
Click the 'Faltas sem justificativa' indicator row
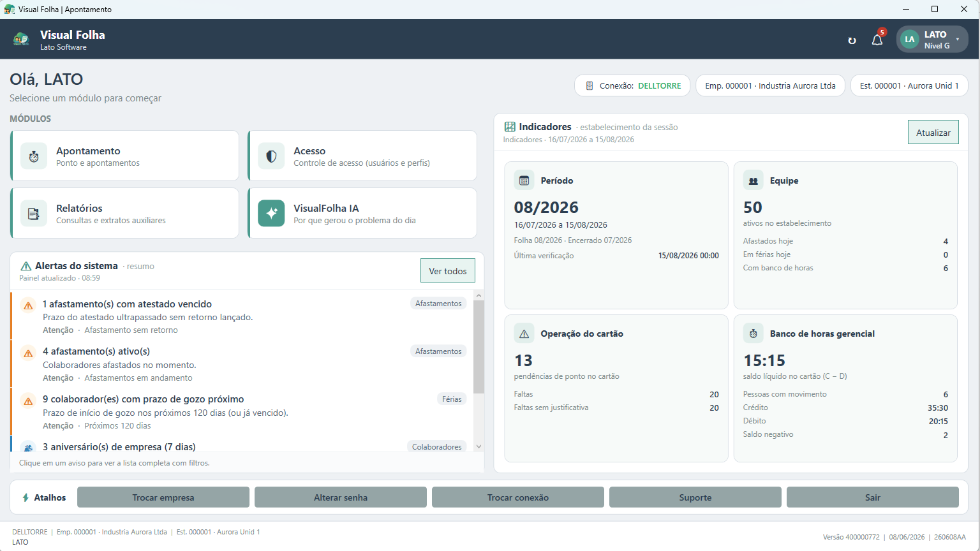coord(616,408)
